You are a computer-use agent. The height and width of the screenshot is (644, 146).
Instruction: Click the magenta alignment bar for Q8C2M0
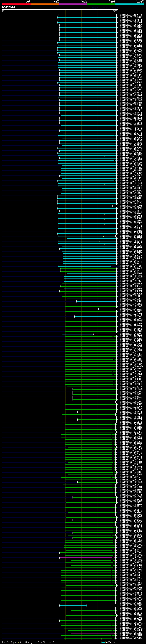94,633
